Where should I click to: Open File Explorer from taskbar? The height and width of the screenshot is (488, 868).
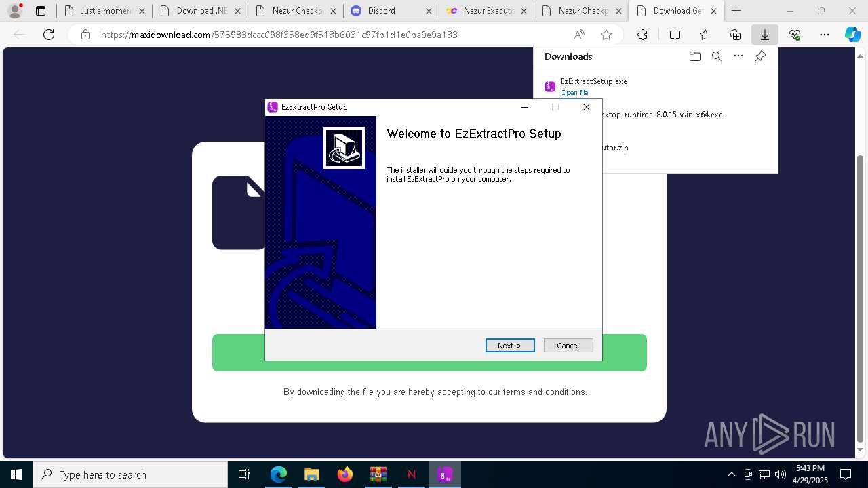coord(311,474)
